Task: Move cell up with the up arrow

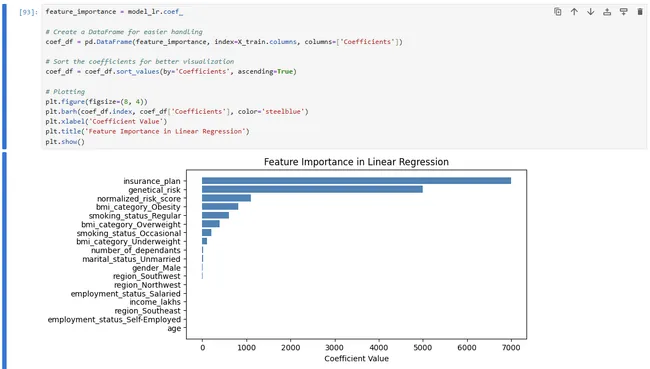Action: coord(574,12)
